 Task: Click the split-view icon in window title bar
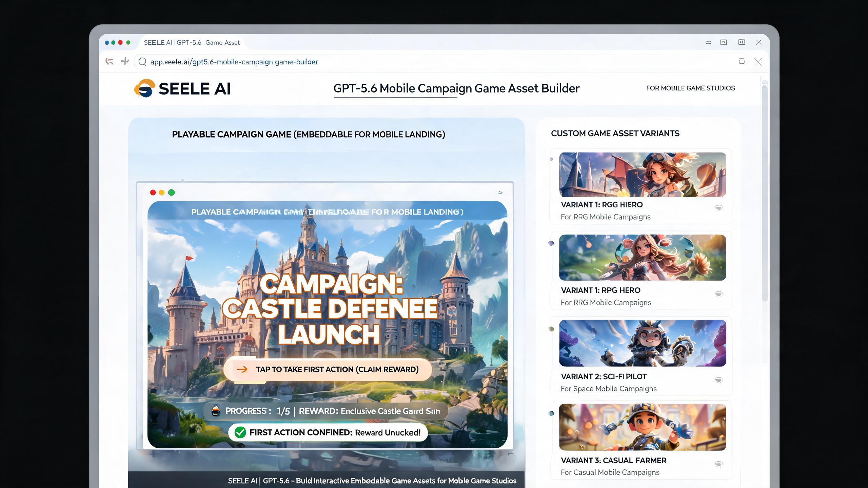[742, 42]
